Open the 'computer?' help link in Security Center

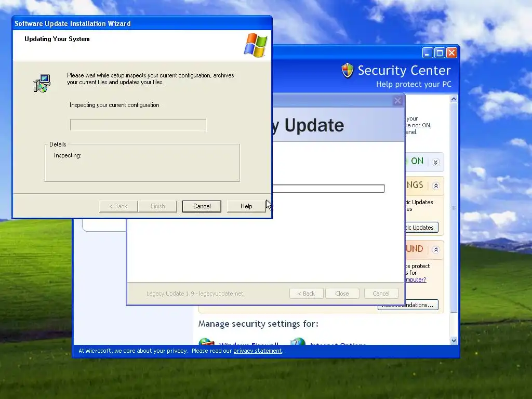(416, 280)
